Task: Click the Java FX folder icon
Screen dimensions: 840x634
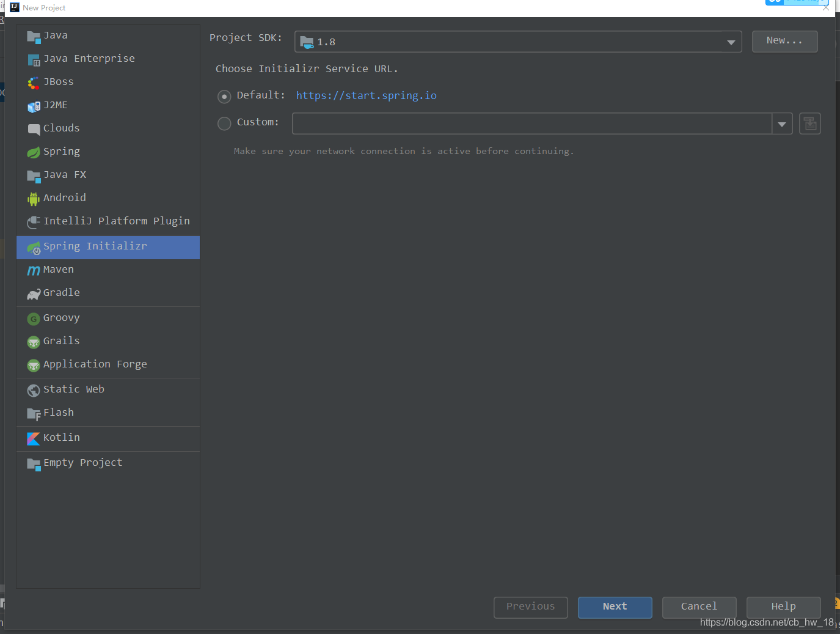Action: pos(34,176)
